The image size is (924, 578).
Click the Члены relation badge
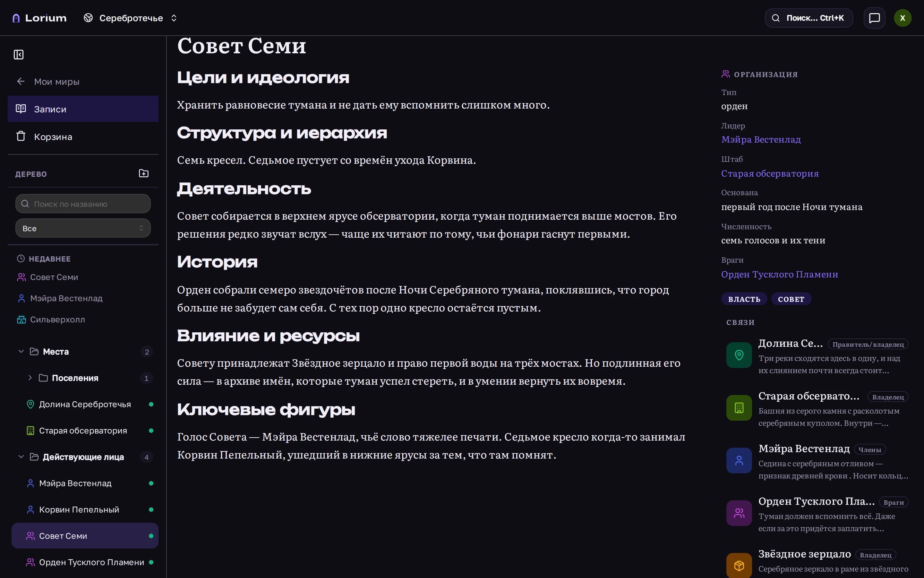pos(870,450)
